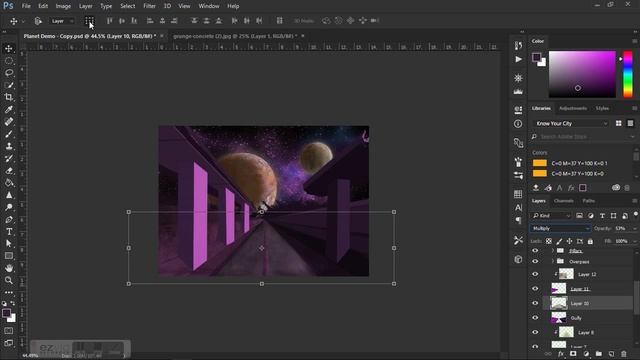Hide Layer 10

click(535, 303)
